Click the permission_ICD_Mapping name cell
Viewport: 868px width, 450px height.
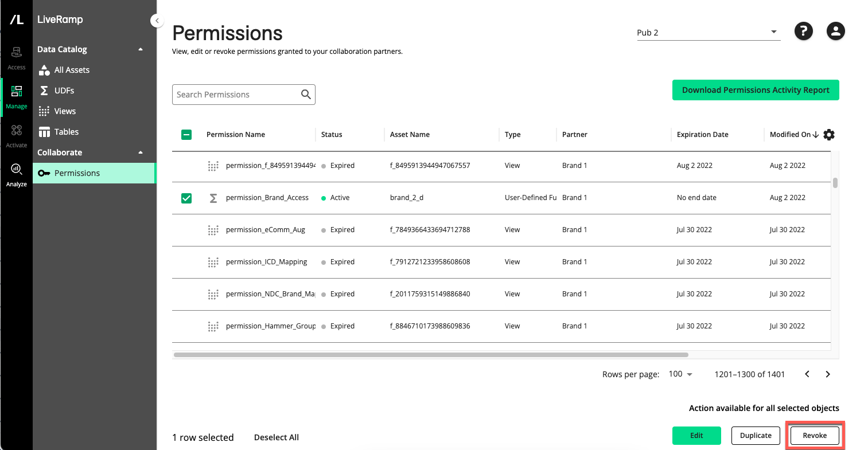pos(267,262)
